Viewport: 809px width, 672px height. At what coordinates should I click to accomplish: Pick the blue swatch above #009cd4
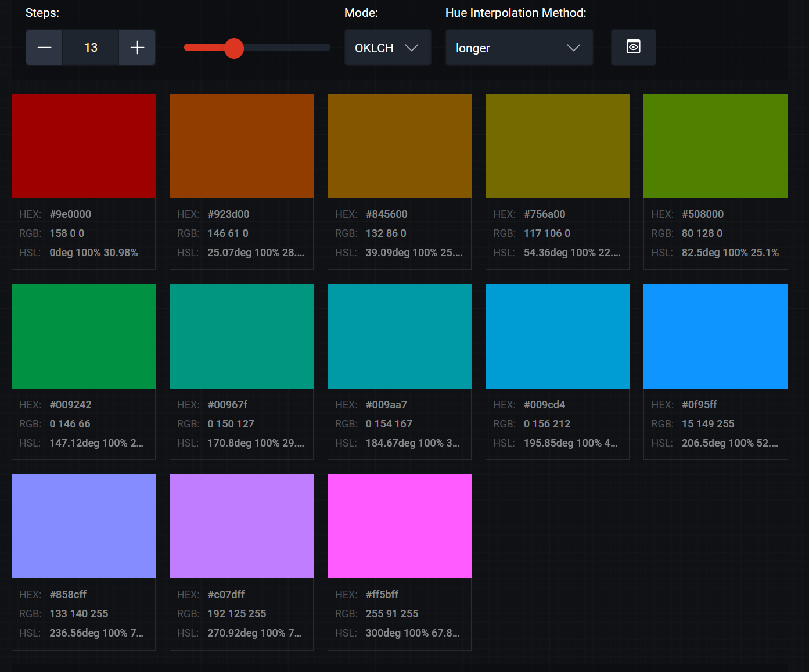tap(558, 336)
